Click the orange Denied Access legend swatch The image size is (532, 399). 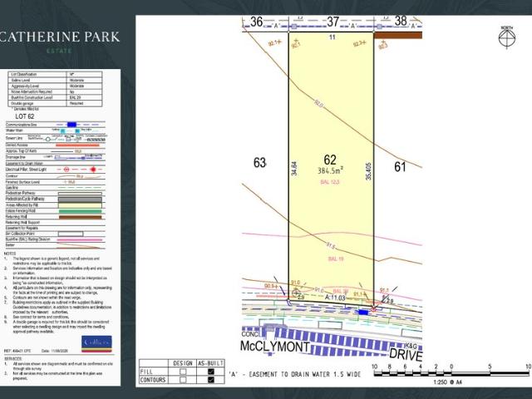click(x=77, y=145)
